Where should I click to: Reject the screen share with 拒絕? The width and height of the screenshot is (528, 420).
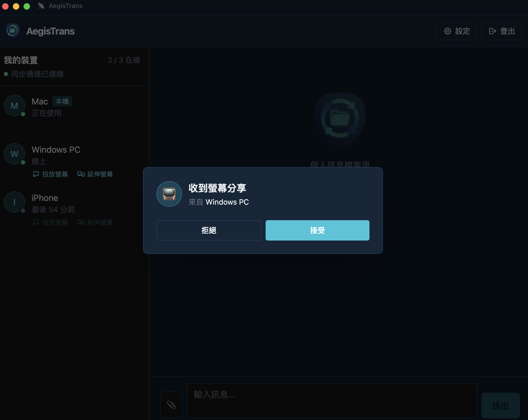(209, 230)
